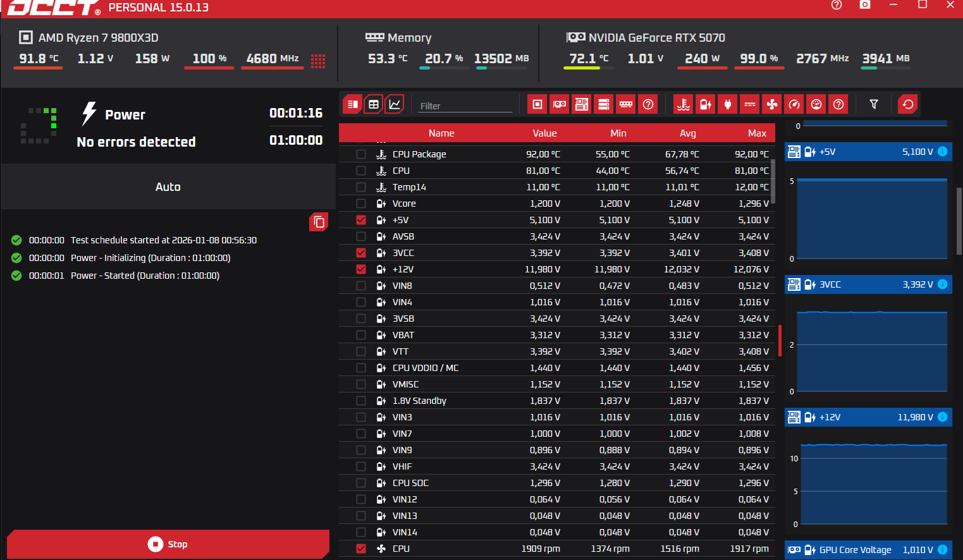Toggle temperature sensor type filter
Screen dimensions: 963x560
(684, 104)
